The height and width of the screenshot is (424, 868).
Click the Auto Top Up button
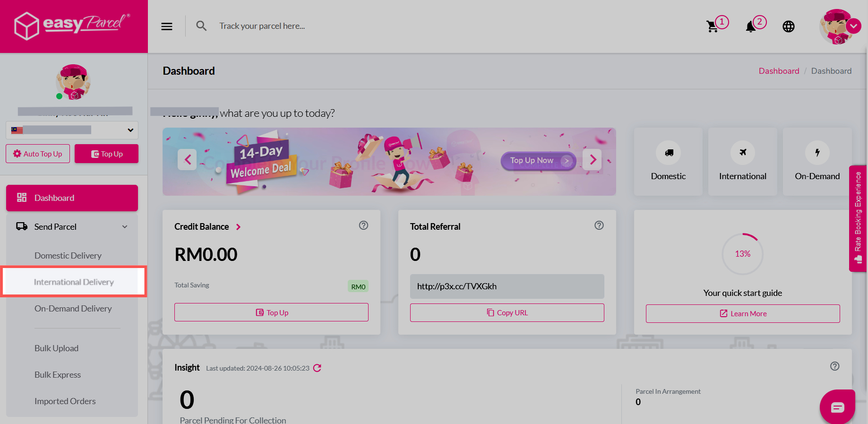point(38,154)
